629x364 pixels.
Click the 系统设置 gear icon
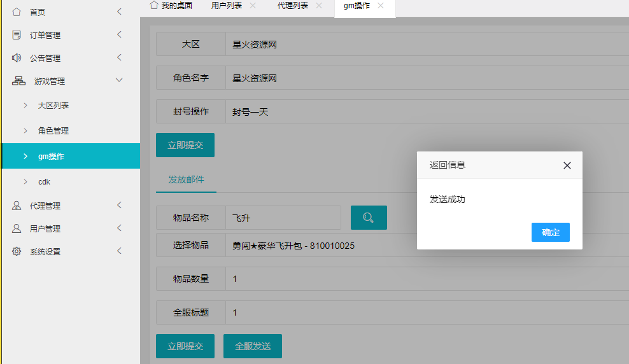pyautogui.click(x=17, y=251)
